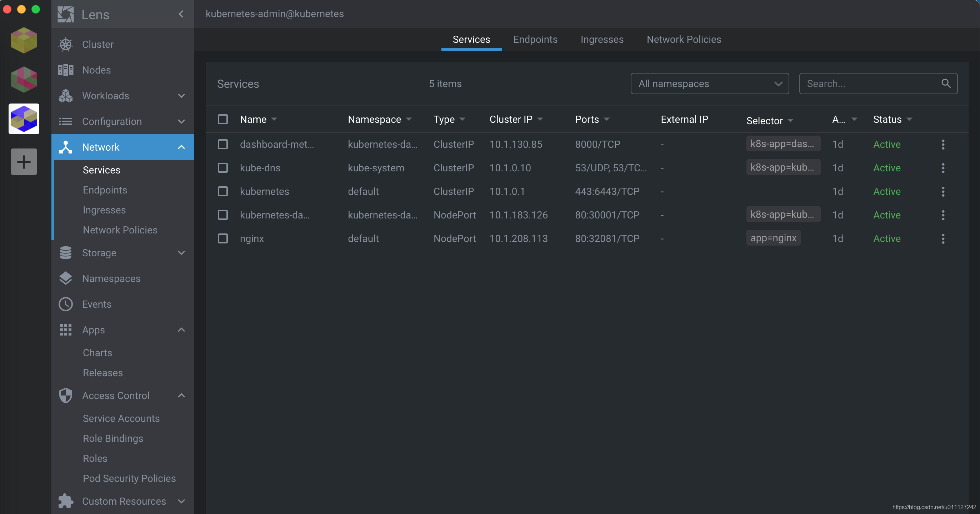The width and height of the screenshot is (980, 514).
Task: Check the kubernetes service row
Action: click(x=222, y=192)
